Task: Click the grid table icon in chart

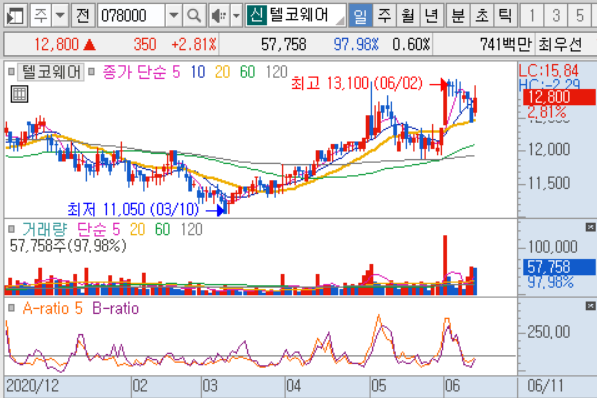Action: pos(19,94)
